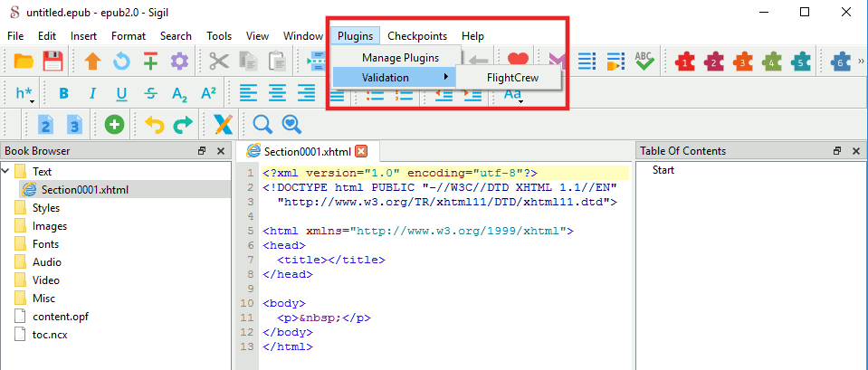Insert numbered list icon
This screenshot has width=868, height=370.
pos(404,94)
